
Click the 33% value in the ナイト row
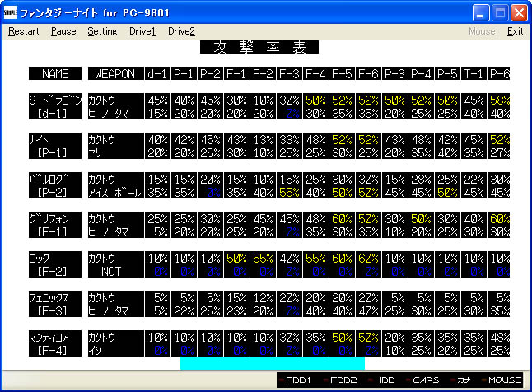tap(290, 140)
